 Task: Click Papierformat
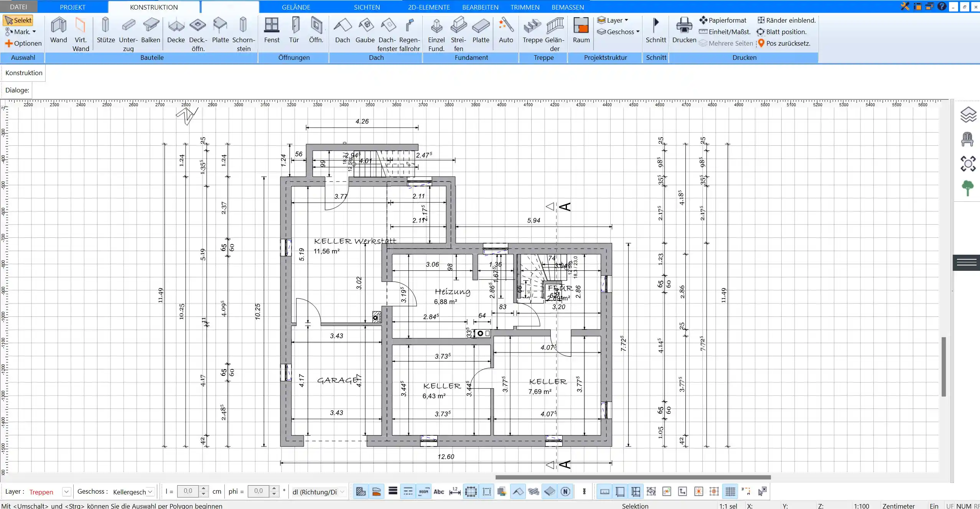723,20
